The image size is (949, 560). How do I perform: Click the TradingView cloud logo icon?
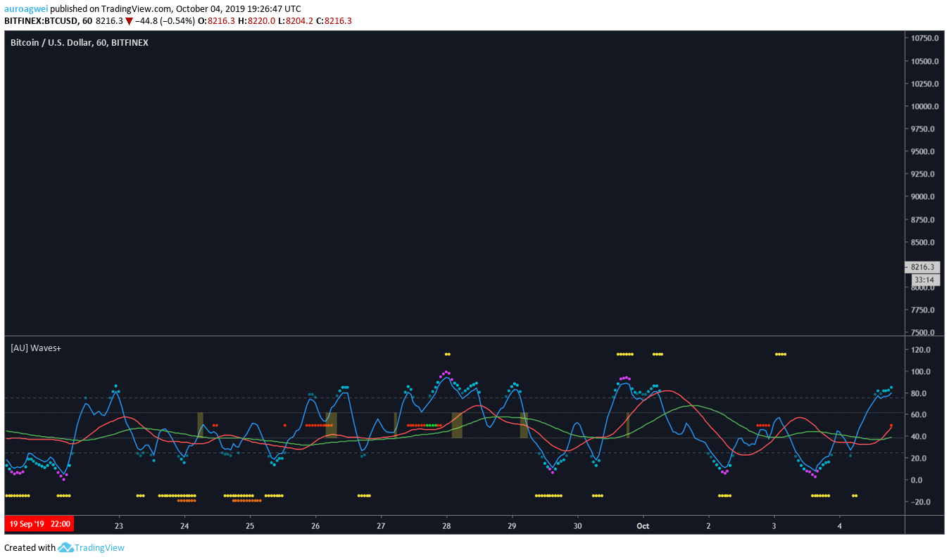(65, 547)
